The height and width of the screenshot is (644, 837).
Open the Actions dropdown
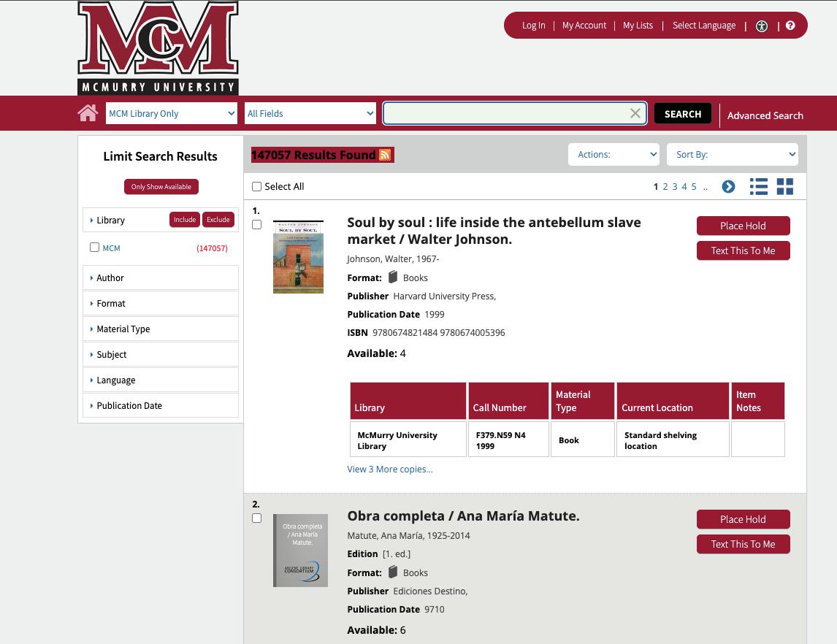[614, 155]
